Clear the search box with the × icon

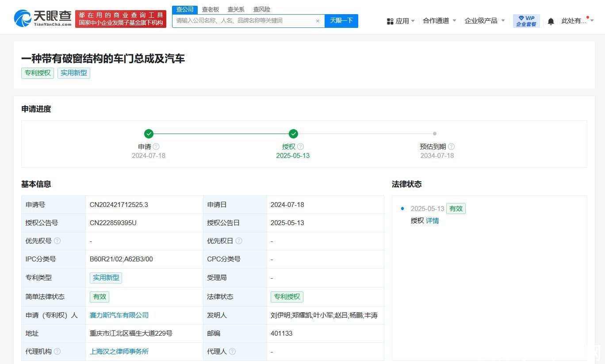[318, 21]
